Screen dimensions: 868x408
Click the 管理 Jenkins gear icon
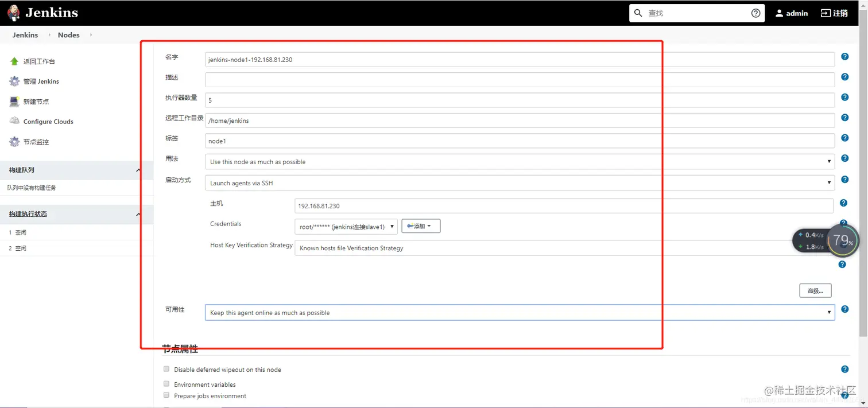pyautogui.click(x=14, y=81)
